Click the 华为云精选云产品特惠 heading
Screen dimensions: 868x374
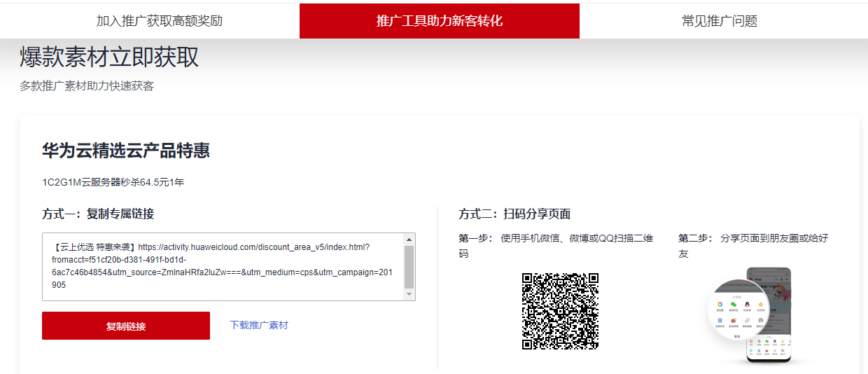(126, 151)
